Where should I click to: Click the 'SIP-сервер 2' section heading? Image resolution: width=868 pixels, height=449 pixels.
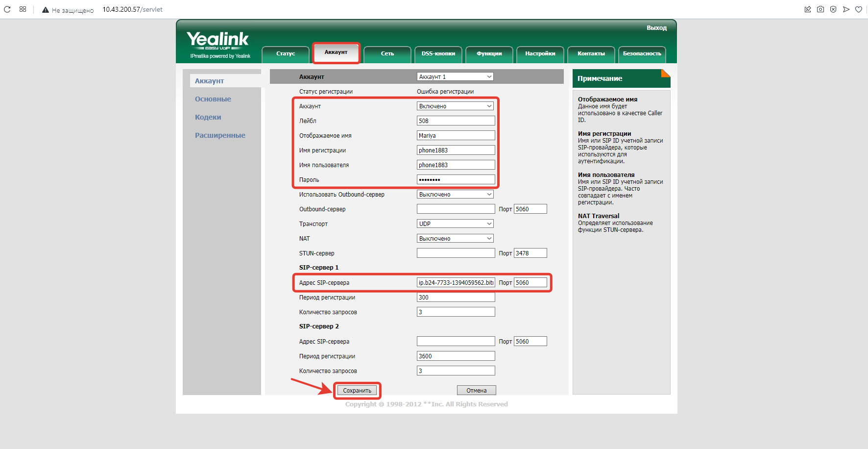[319, 326]
